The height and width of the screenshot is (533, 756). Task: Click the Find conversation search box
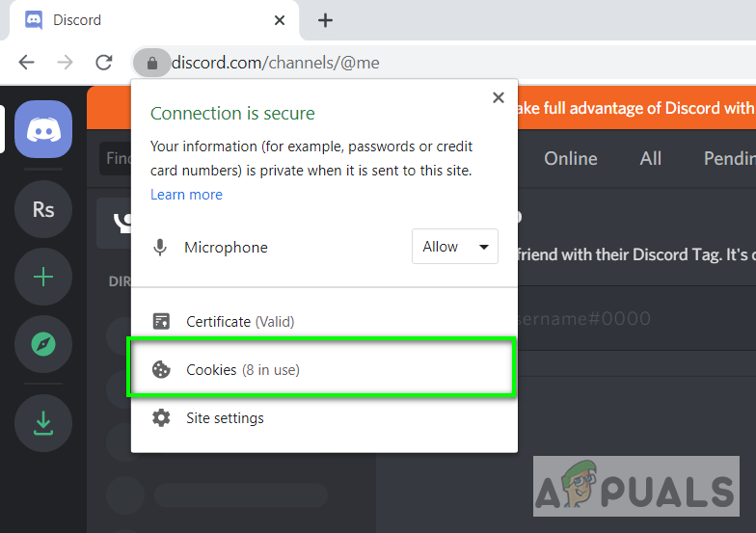(116, 158)
